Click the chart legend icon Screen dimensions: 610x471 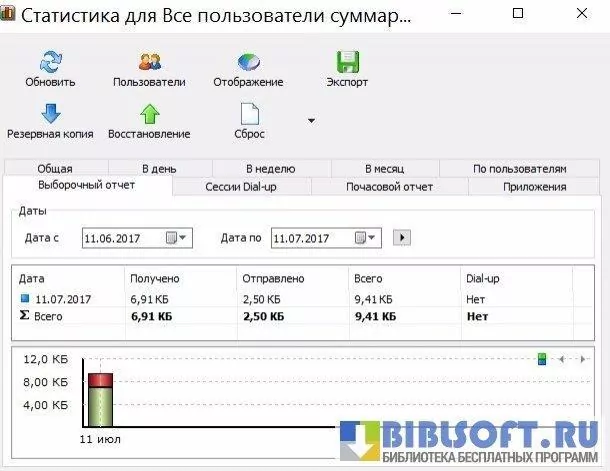[542, 359]
